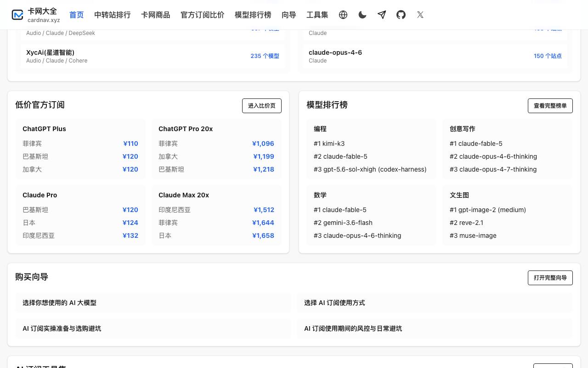Click the ¥132 Indonesia price
The height and width of the screenshot is (368, 588).
click(130, 236)
